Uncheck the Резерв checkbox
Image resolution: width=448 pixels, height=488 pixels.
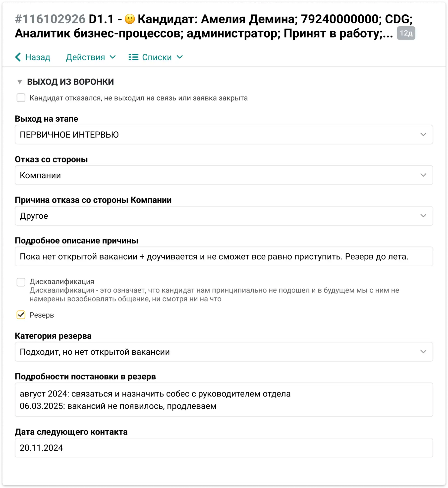21,315
